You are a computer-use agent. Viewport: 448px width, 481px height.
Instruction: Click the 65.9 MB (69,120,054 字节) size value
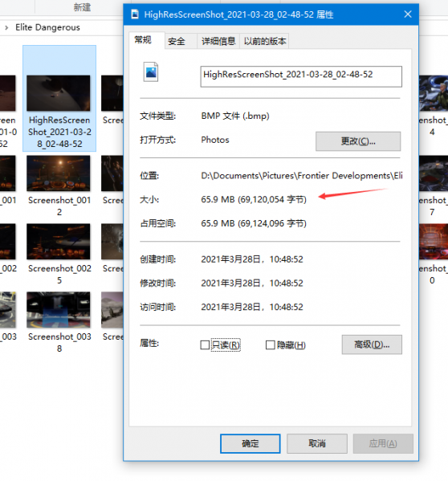tap(254, 199)
